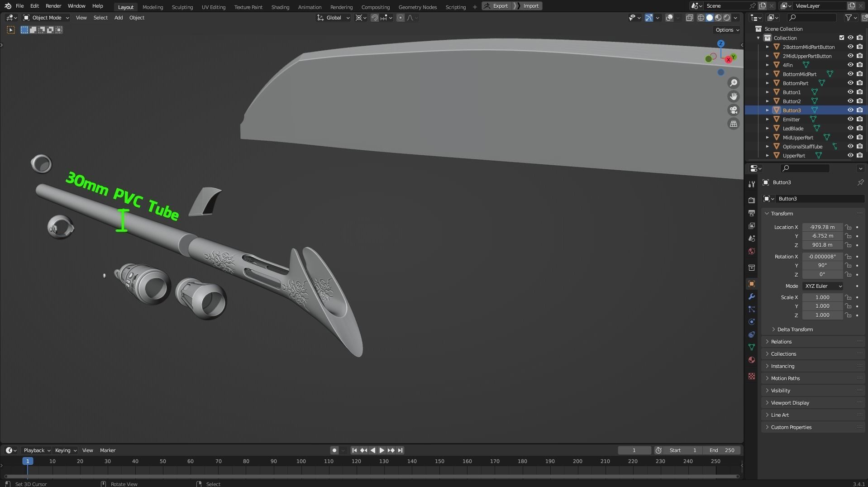The width and height of the screenshot is (868, 487).
Task: Pin the Button3 properties context
Action: pos(860,182)
